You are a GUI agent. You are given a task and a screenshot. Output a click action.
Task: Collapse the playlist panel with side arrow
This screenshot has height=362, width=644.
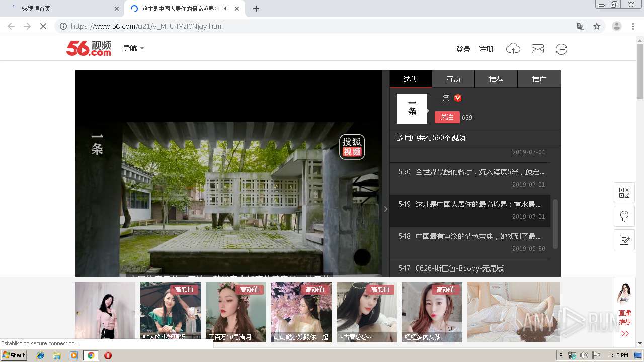(386, 209)
